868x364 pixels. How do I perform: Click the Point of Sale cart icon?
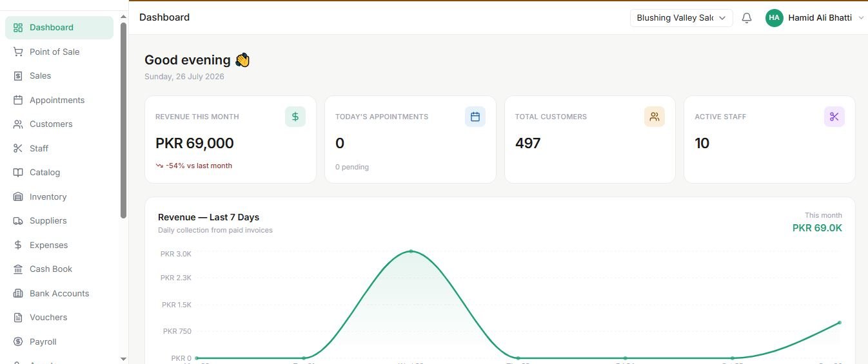tap(18, 52)
